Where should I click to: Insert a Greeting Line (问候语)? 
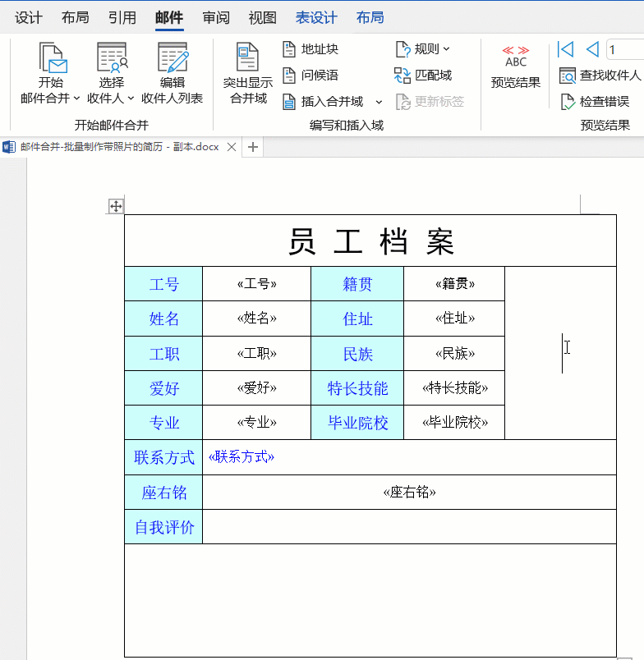[x=310, y=76]
